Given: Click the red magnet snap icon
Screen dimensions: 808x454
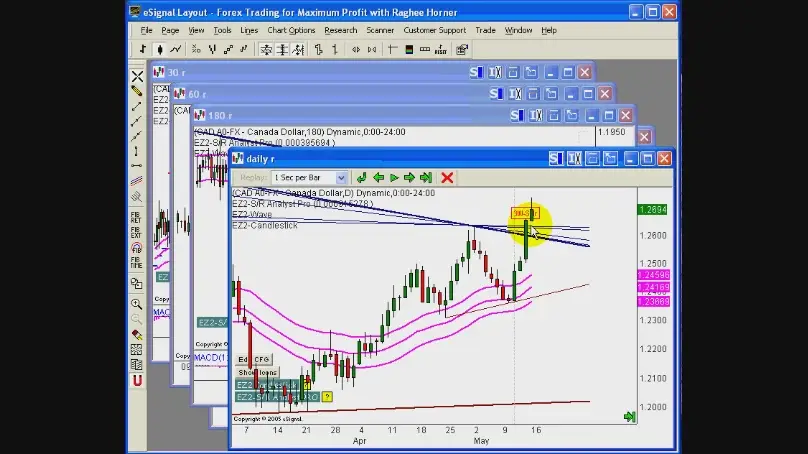Looking at the screenshot, I should pos(137,380).
